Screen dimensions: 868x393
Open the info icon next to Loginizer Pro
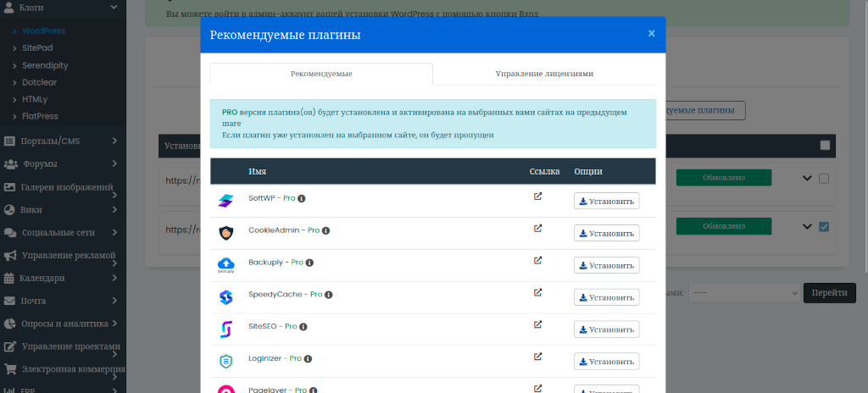[x=308, y=358]
